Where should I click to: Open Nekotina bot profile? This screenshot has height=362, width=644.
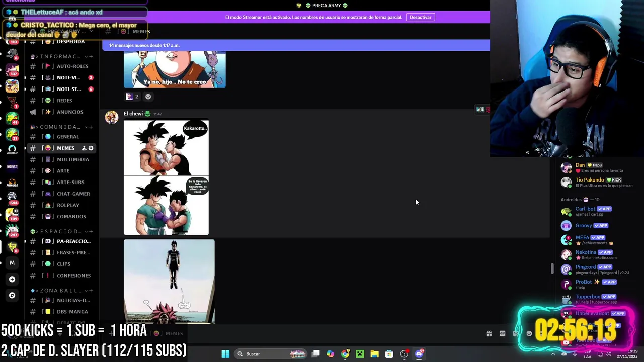point(599,255)
